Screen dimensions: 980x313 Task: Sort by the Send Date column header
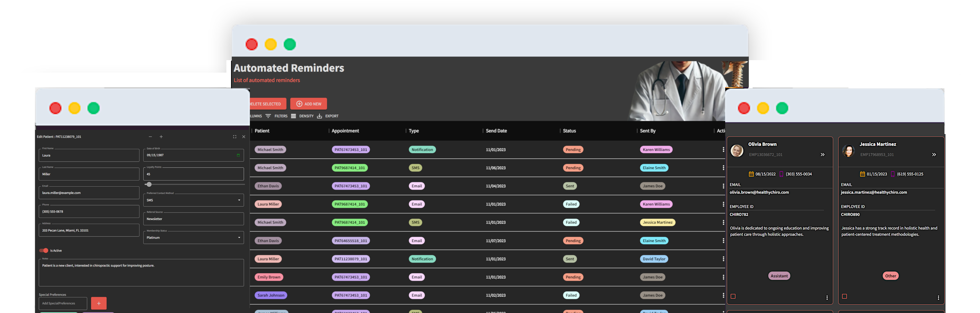point(496,131)
